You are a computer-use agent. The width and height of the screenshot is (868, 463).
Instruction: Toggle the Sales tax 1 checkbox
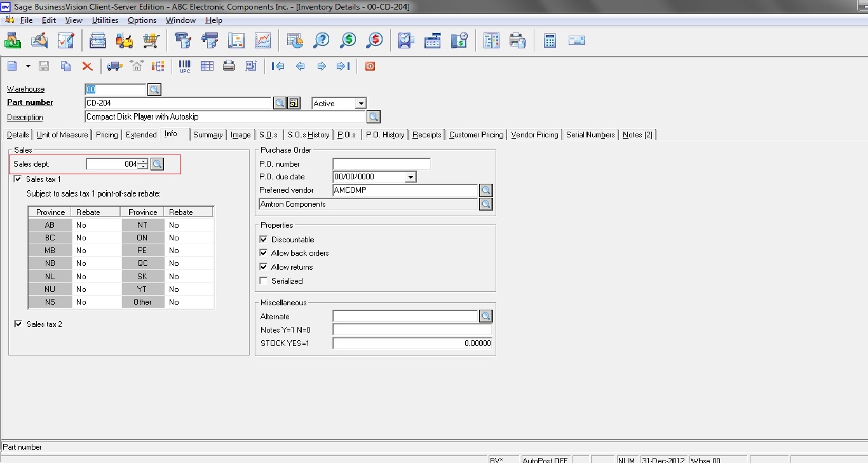click(18, 179)
